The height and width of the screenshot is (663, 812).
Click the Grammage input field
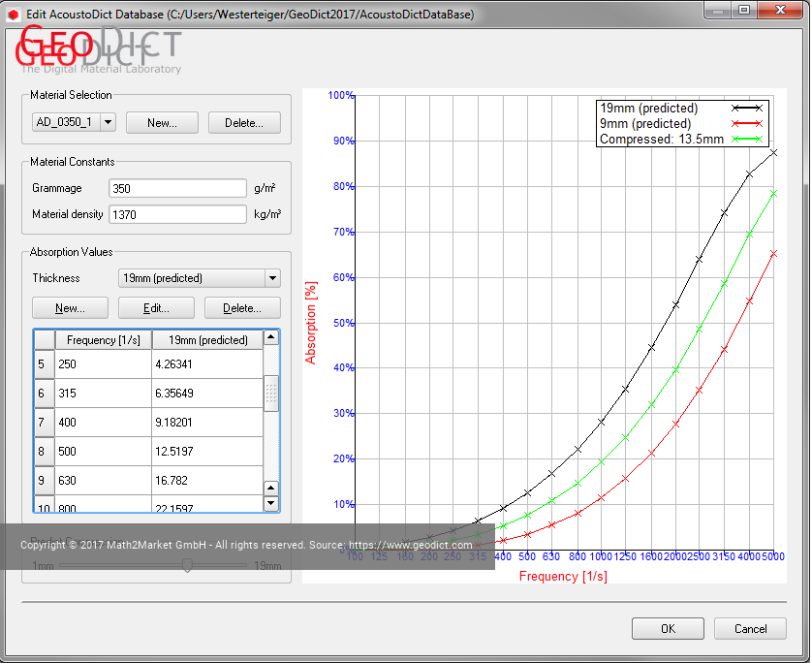[177, 188]
